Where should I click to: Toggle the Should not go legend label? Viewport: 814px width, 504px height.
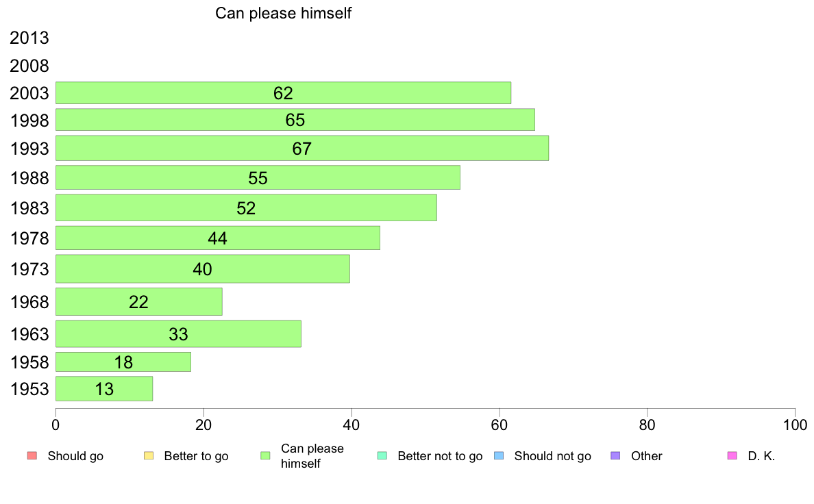click(x=552, y=456)
